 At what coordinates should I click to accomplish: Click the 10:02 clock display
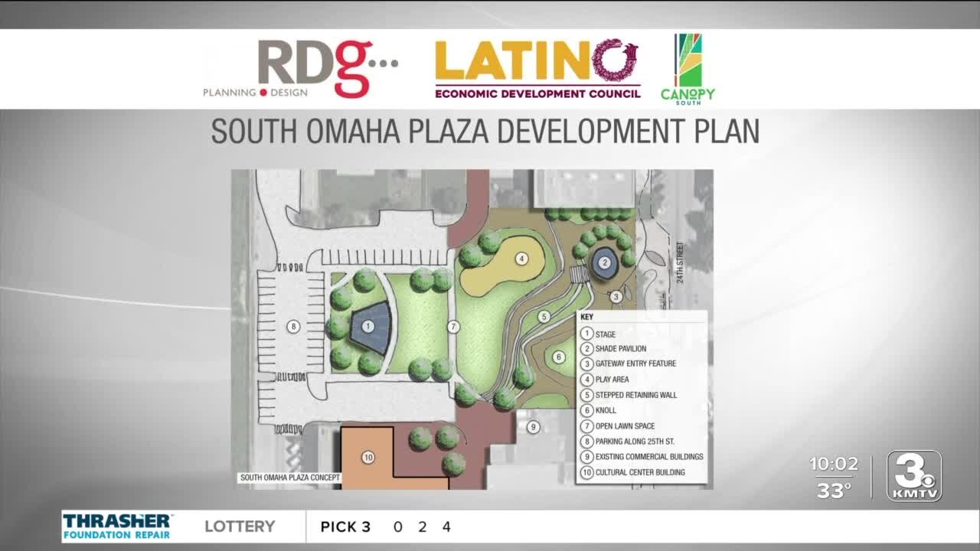834,465
